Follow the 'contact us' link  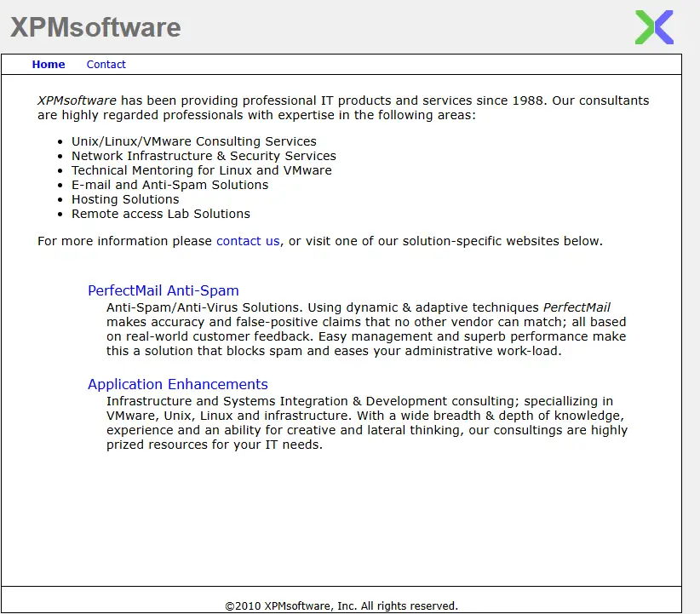tap(248, 241)
